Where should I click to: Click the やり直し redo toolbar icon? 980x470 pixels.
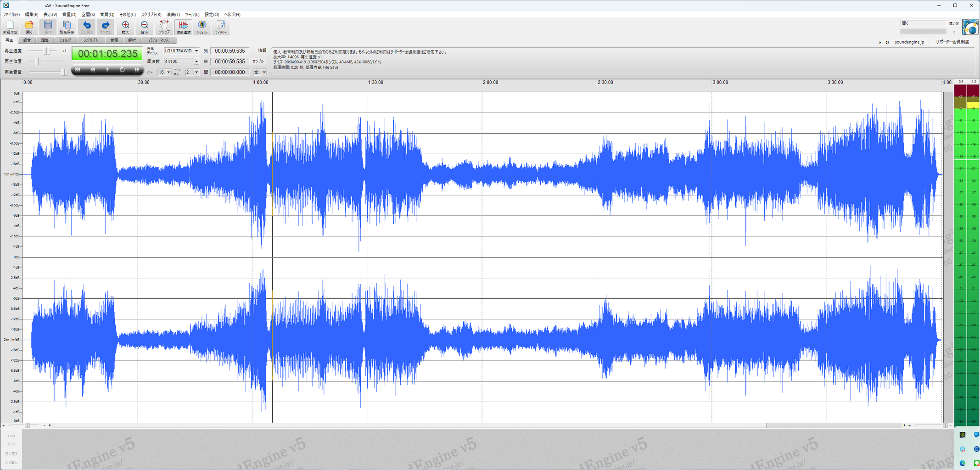pos(106,27)
